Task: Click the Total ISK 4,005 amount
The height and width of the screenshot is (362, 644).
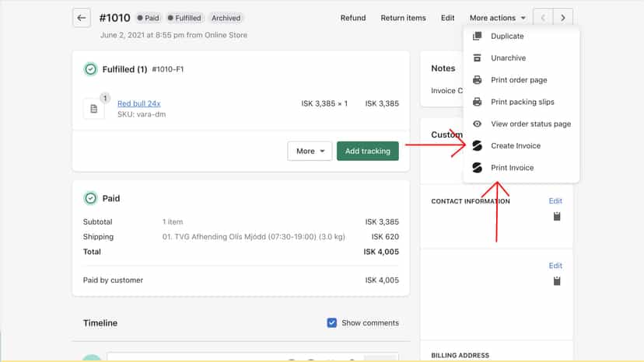Action: point(381,252)
